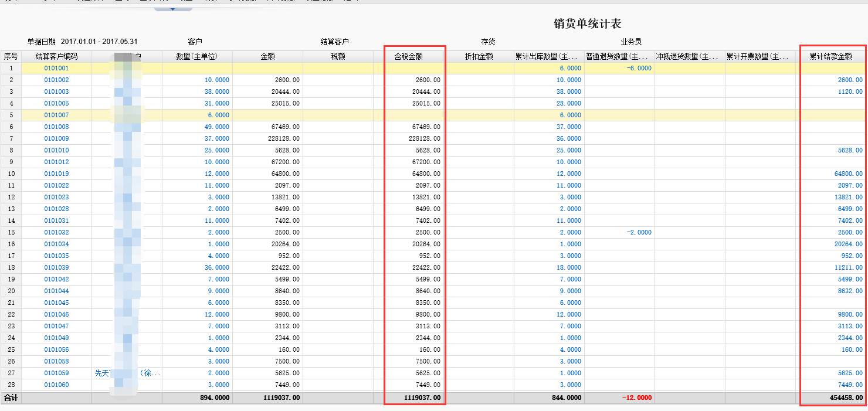Click customer code 0101060 link
868x411 pixels.
pyautogui.click(x=56, y=385)
